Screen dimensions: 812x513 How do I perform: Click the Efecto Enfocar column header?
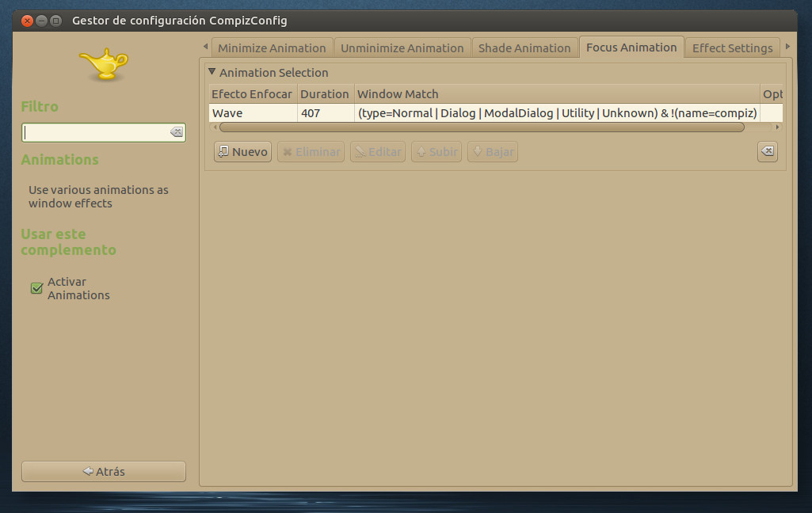coord(253,94)
